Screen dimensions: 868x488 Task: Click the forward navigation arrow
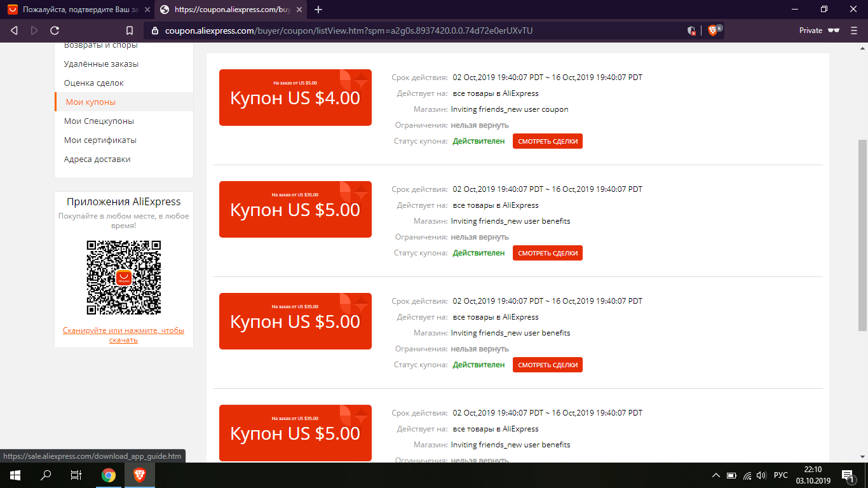pos(34,30)
